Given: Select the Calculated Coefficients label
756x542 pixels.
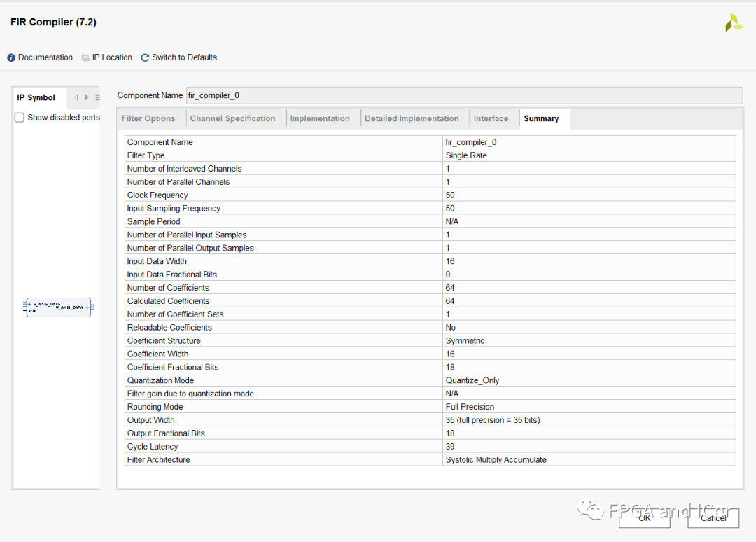Looking at the screenshot, I should 169,301.
